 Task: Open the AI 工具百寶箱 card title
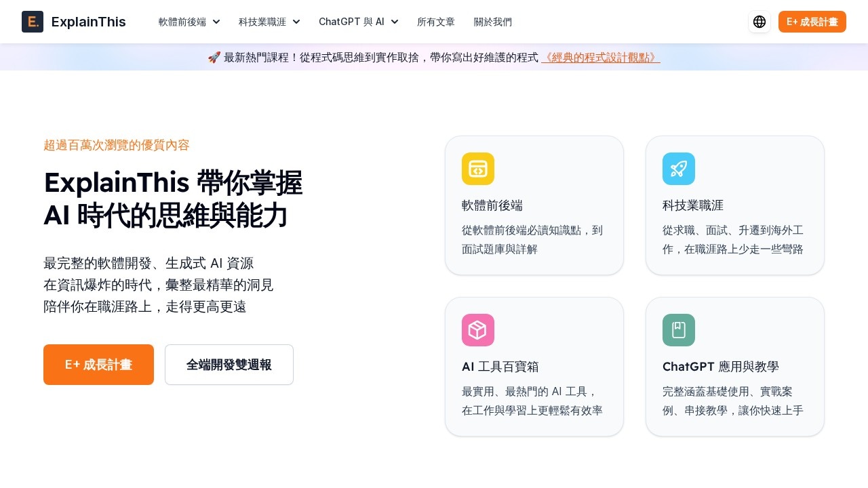coord(500,367)
